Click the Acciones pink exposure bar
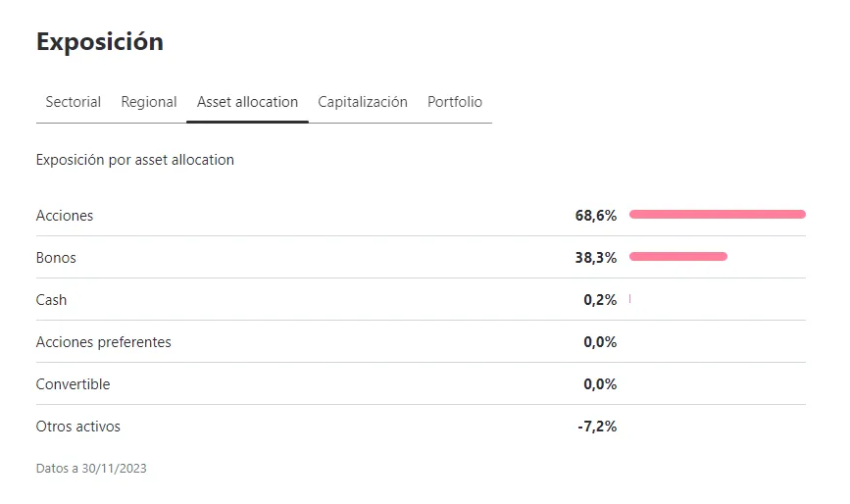 [x=717, y=214]
